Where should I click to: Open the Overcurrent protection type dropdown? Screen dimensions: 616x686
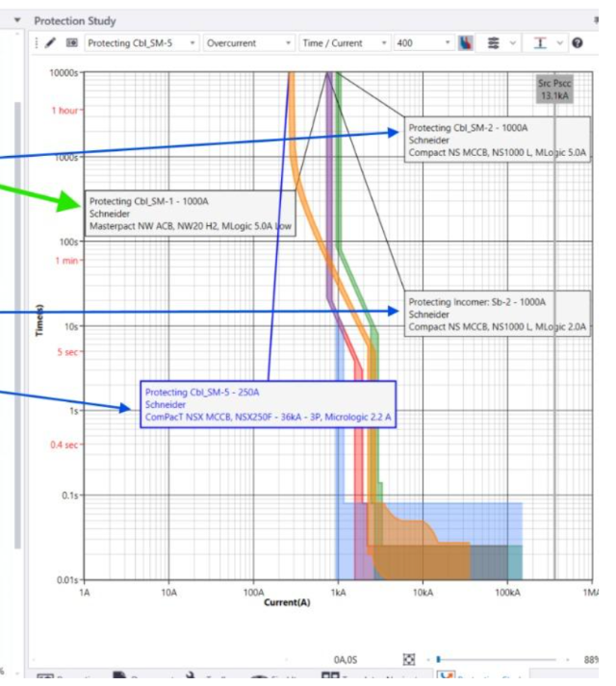click(x=248, y=43)
